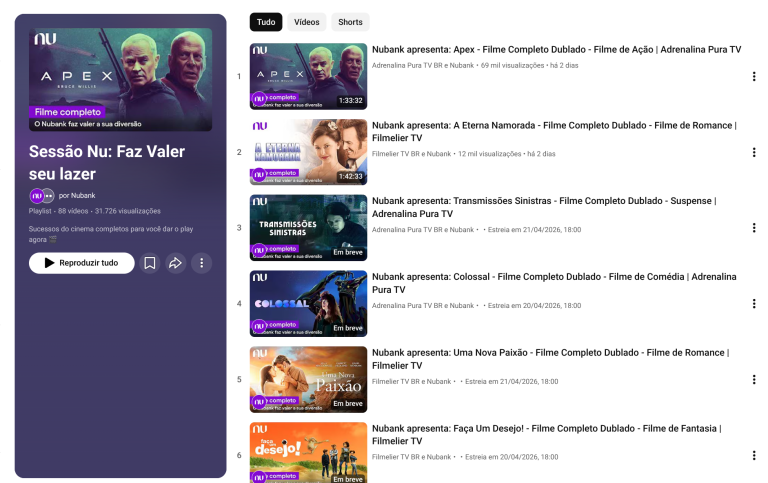Open the por Nubank channel link
The width and height of the screenshot is (768, 483).
pos(77,195)
